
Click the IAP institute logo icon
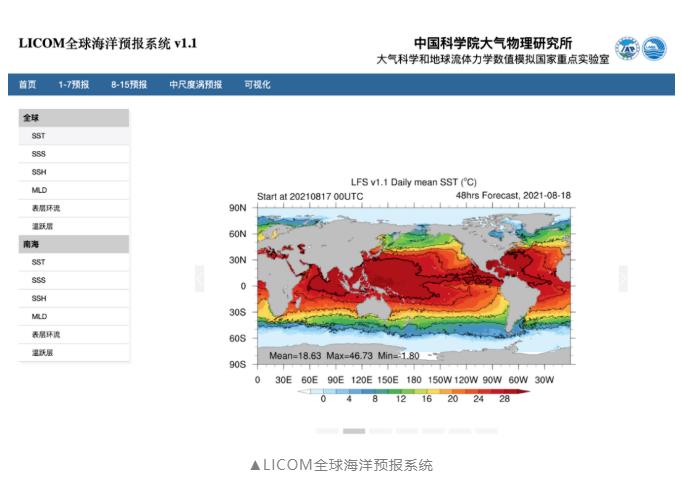click(x=627, y=49)
